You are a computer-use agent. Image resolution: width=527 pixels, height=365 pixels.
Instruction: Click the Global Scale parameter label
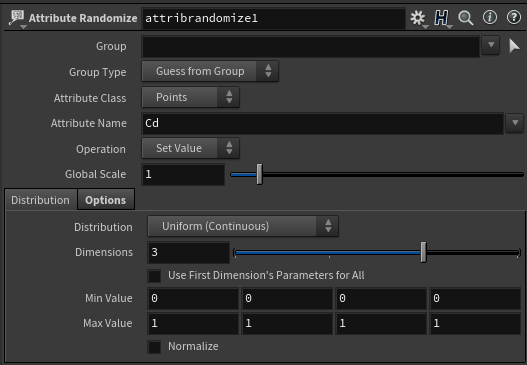click(95, 174)
